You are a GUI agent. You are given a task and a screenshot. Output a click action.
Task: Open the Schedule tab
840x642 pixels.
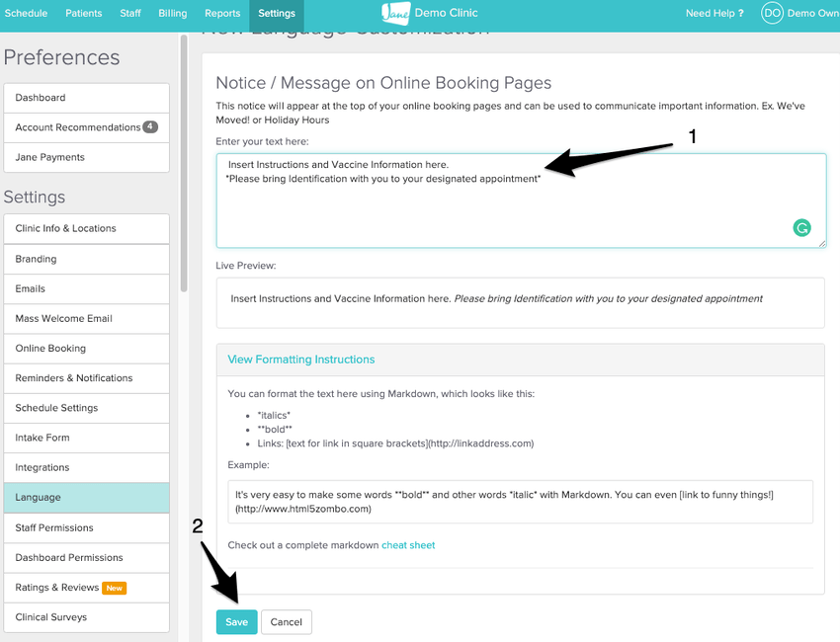coord(26,13)
